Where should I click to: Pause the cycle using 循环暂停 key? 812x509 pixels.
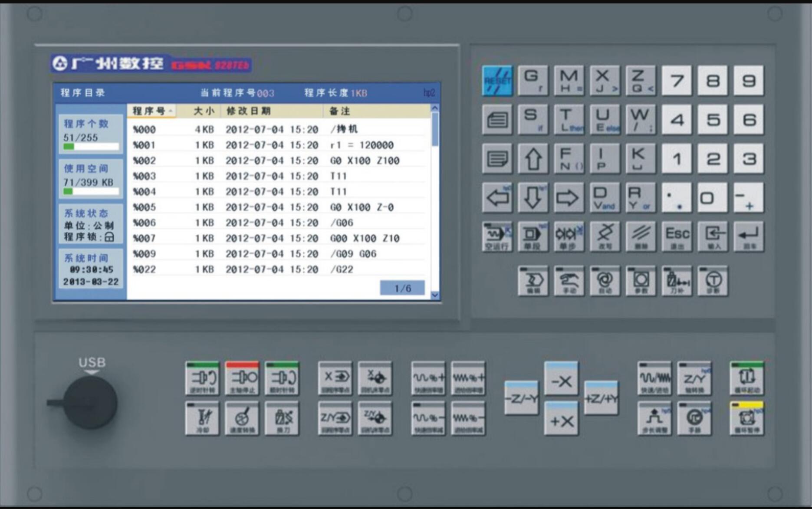pos(747,419)
